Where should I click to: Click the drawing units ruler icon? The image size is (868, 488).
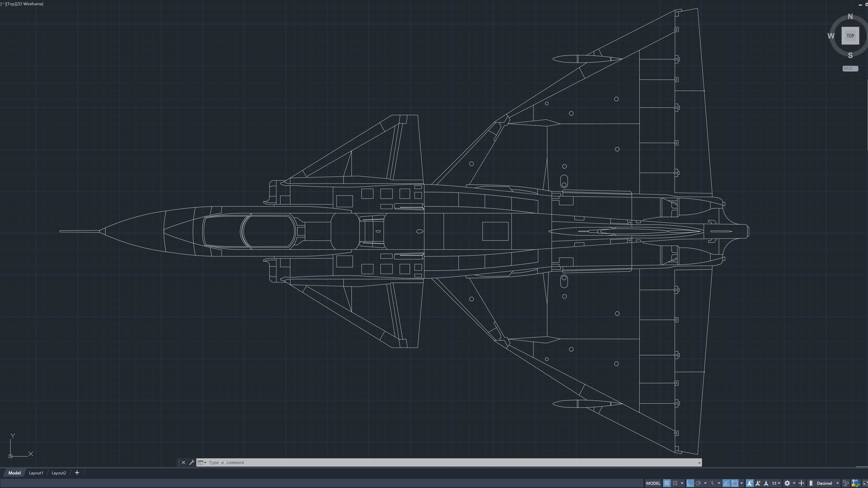[x=811, y=483]
